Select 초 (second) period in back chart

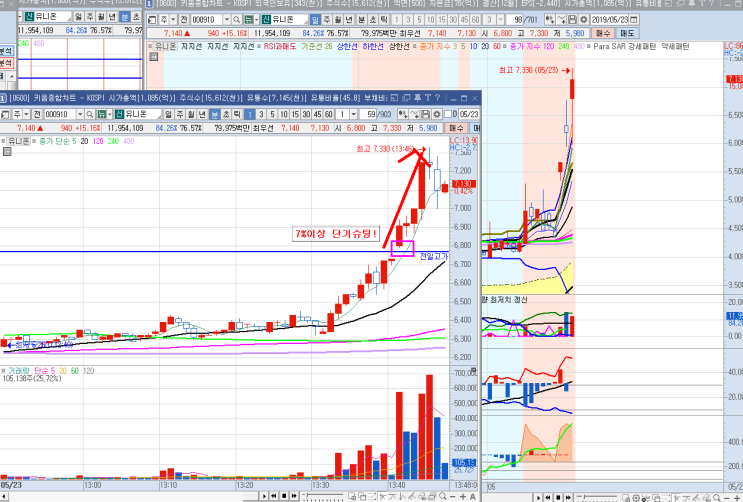click(x=372, y=20)
